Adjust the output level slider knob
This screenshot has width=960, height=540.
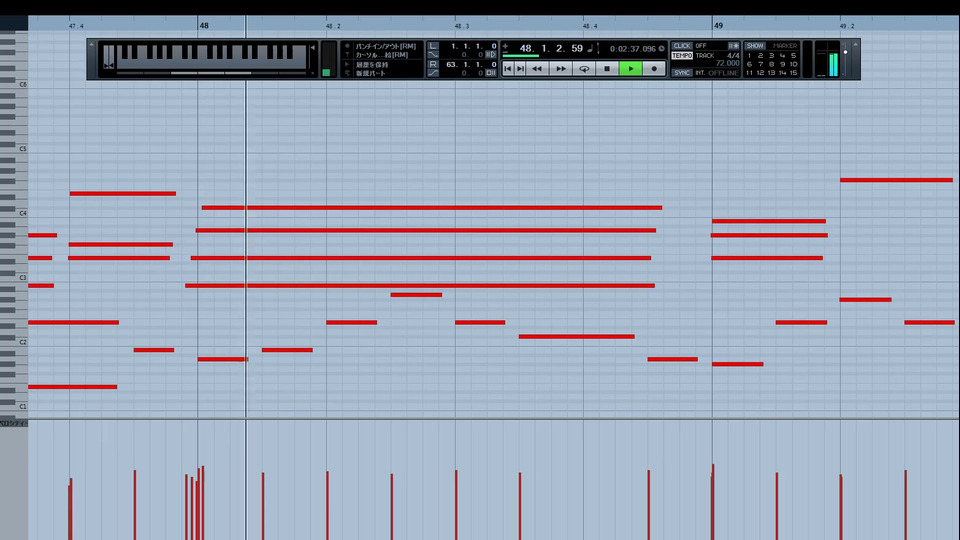click(846, 52)
